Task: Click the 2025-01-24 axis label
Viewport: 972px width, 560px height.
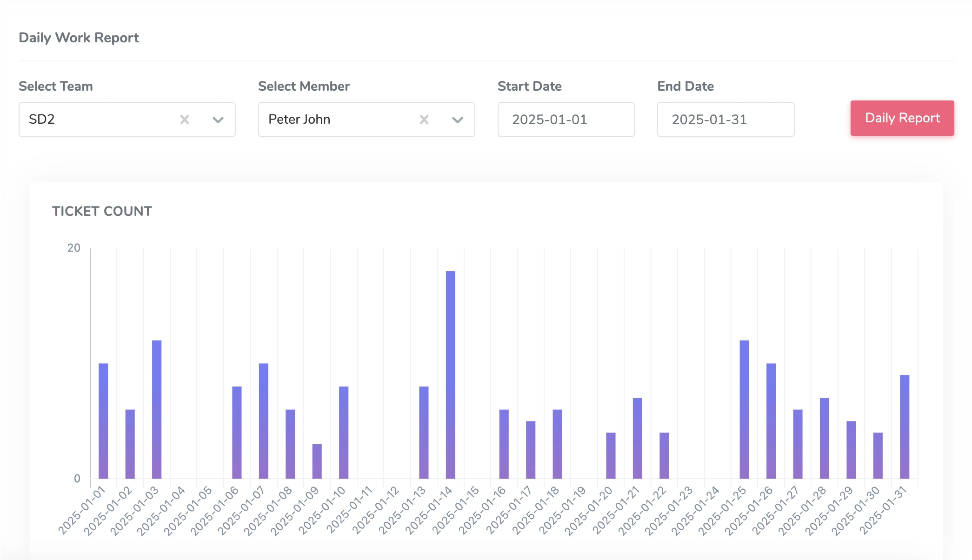Action: [x=696, y=511]
